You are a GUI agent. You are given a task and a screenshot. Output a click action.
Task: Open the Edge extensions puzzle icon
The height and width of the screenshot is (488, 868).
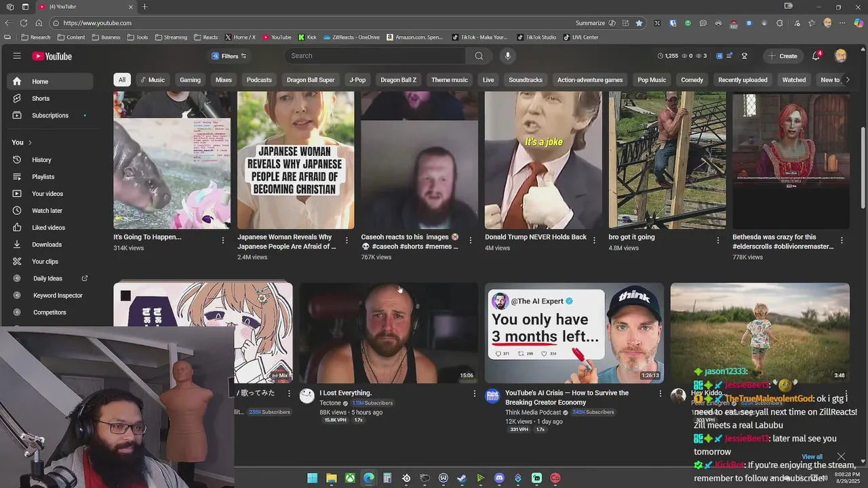click(780, 23)
